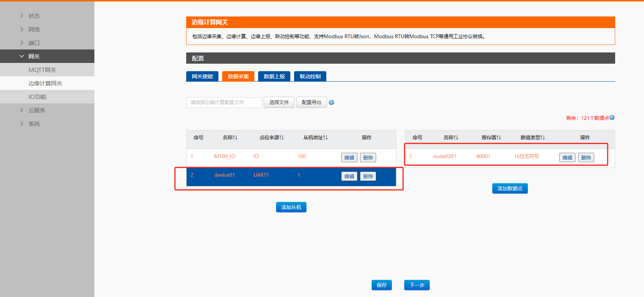644x297 pixels.
Task: Switch to the 网关使能 tab
Action: click(202, 76)
